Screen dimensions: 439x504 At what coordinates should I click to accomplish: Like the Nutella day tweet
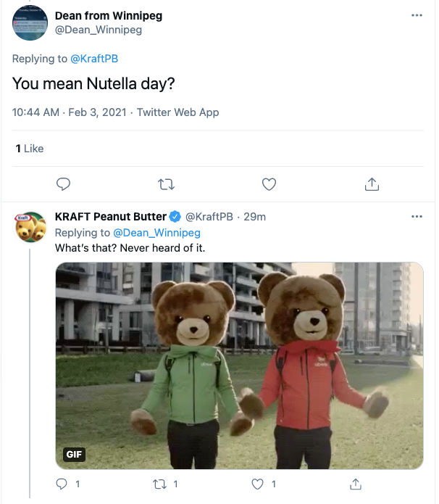tap(269, 184)
